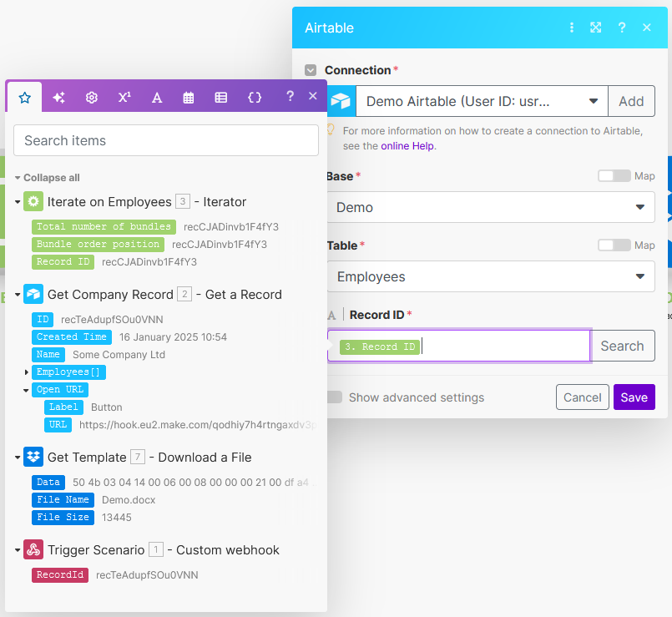672x617 pixels.
Task: Close the Airtable dialog
Action: coord(647,28)
